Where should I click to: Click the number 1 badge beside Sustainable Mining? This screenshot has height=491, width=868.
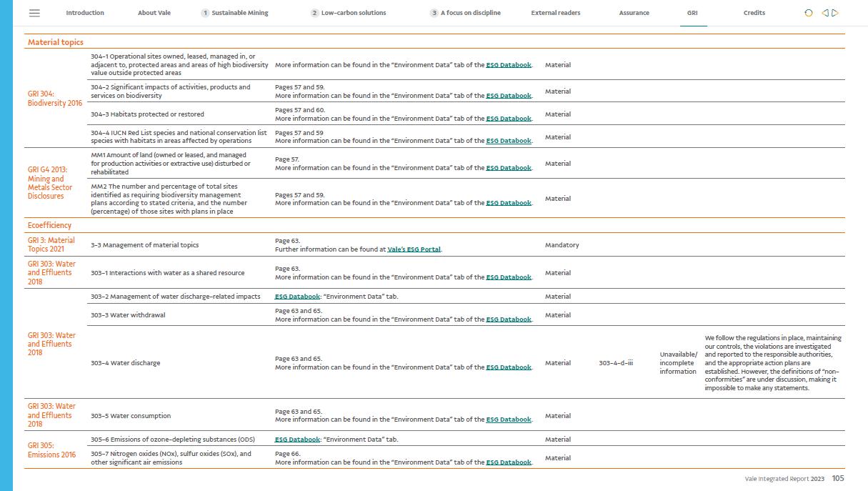coord(205,13)
